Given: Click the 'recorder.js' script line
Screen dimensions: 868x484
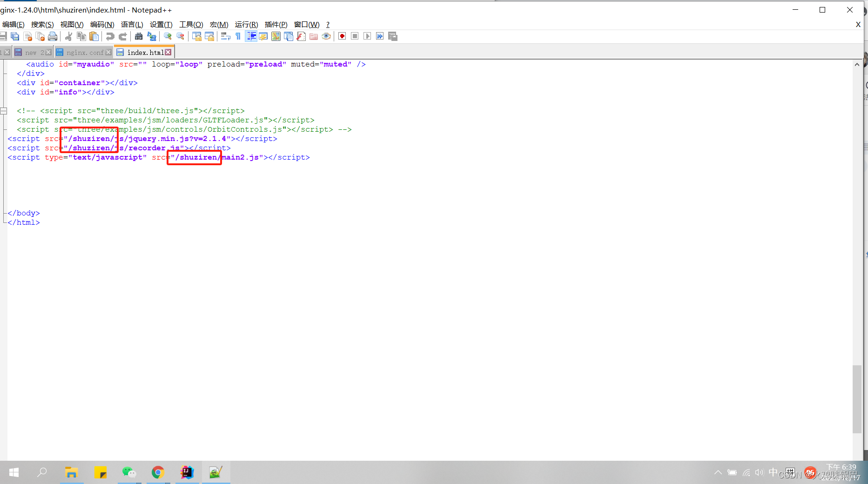Looking at the screenshot, I should (x=119, y=148).
